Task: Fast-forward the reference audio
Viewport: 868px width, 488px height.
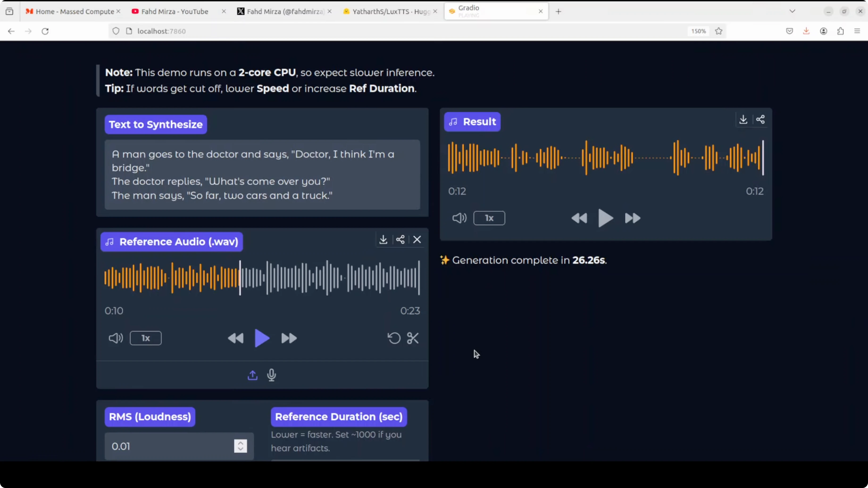Action: click(x=289, y=338)
